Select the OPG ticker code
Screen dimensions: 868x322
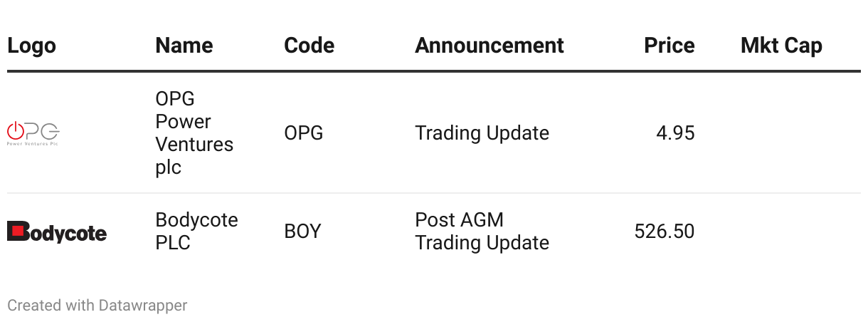(304, 133)
